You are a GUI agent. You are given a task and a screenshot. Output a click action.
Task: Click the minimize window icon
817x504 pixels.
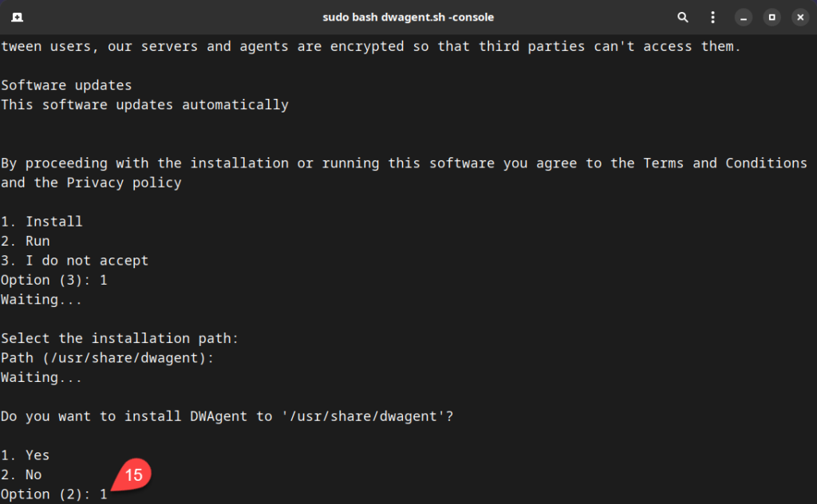click(x=744, y=16)
